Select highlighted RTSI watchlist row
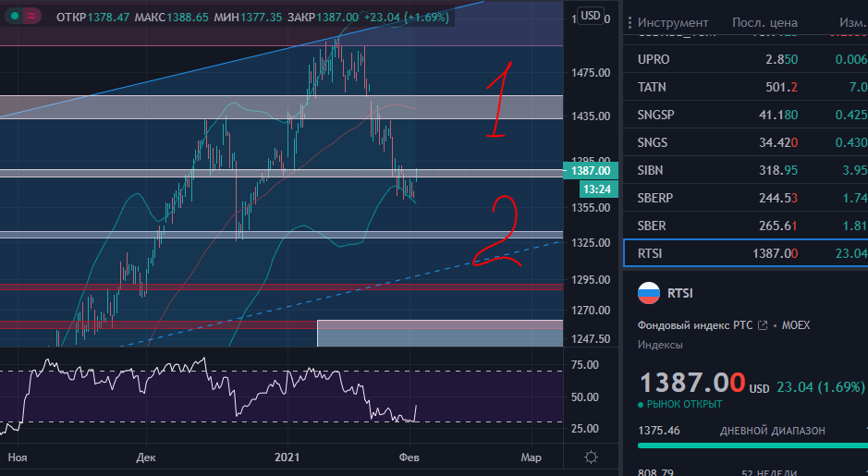The height and width of the screenshot is (476, 868). coord(746,253)
